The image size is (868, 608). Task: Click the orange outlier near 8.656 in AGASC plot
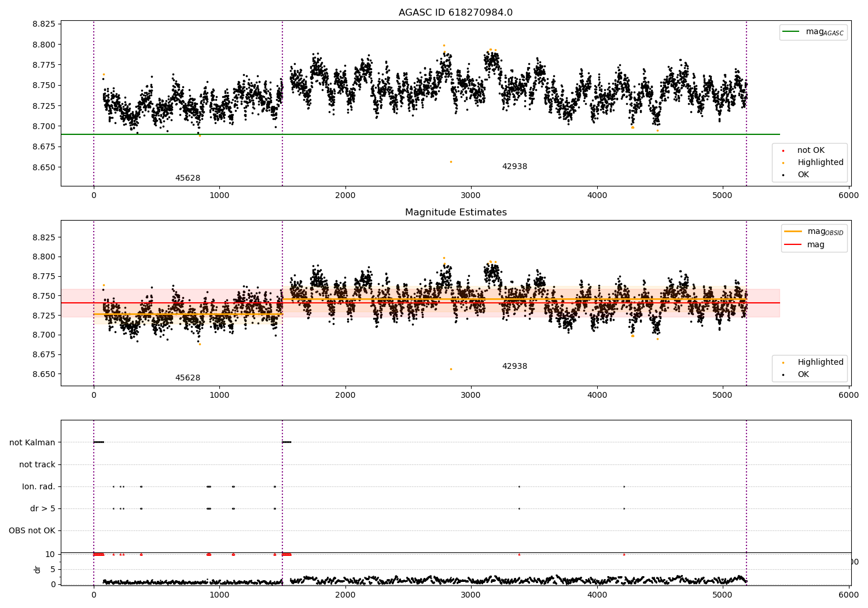coord(451,162)
